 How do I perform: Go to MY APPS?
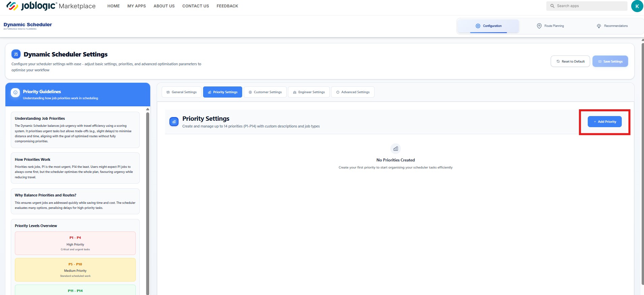click(x=137, y=6)
